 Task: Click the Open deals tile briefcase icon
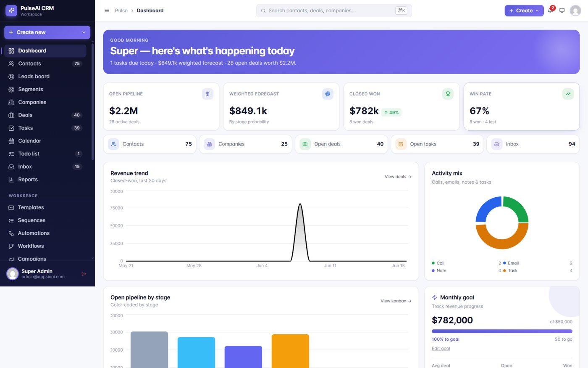point(305,144)
